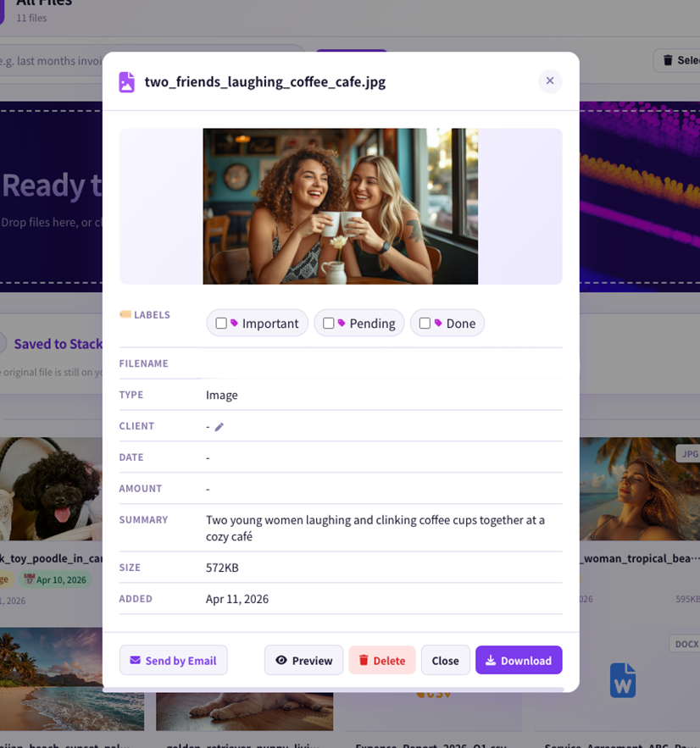
Task: Enable the Pending label checkbox
Action: tap(329, 323)
